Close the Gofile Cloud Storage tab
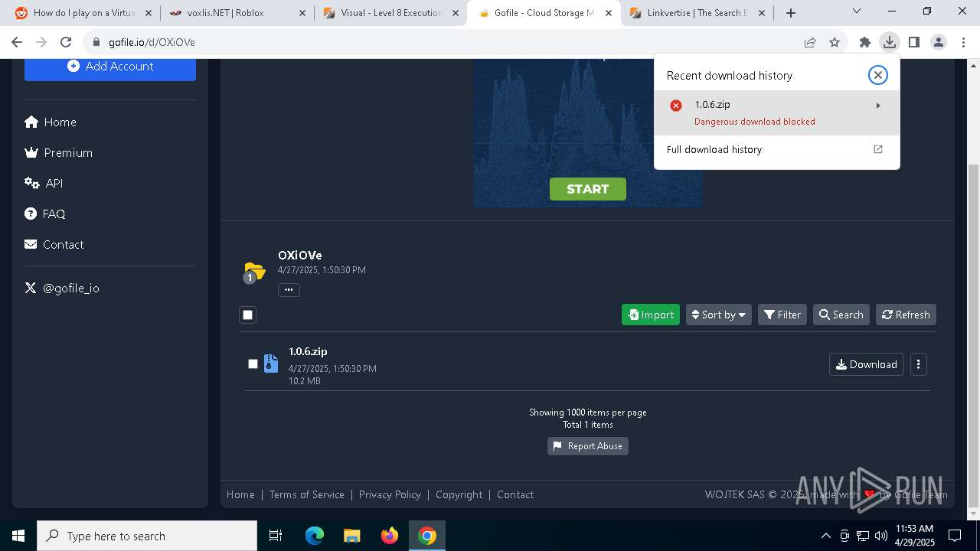The height and width of the screenshot is (551, 980). pyautogui.click(x=609, y=13)
